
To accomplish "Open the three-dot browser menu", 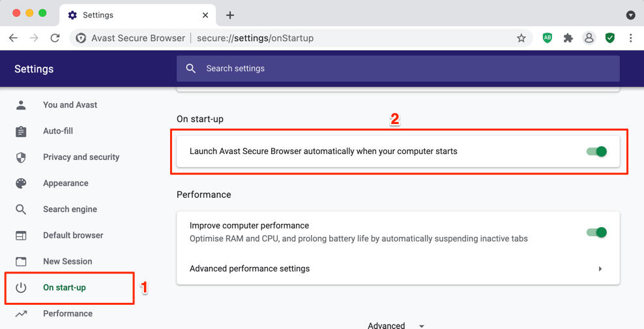I will (x=631, y=39).
